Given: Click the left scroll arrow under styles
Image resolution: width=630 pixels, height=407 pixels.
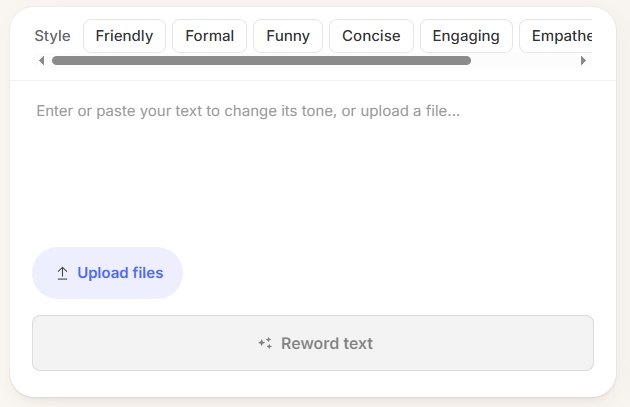Looking at the screenshot, I should pyautogui.click(x=41, y=61).
